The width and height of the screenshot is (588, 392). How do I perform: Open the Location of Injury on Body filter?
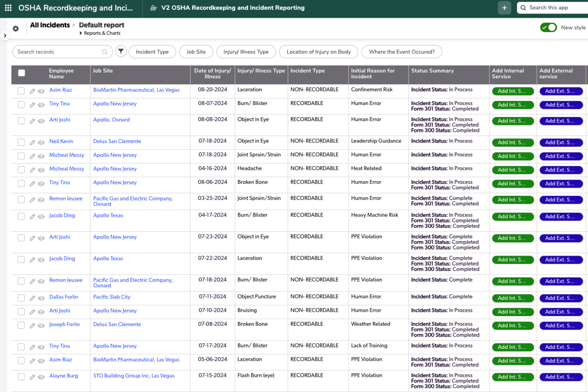(318, 52)
